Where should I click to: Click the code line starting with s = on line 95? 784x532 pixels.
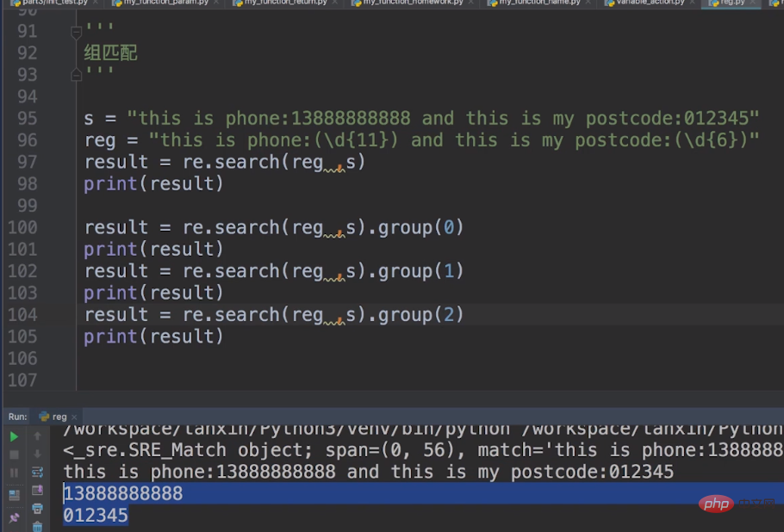coord(421,119)
